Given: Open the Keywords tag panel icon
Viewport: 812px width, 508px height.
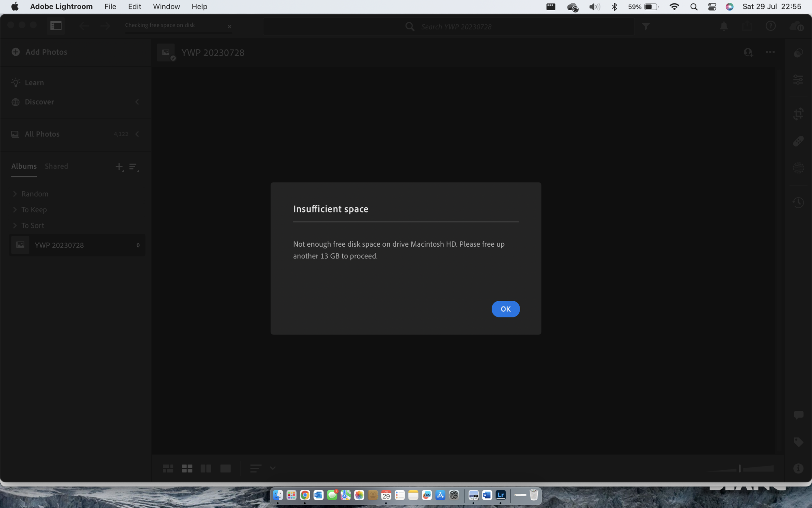Looking at the screenshot, I should [798, 442].
